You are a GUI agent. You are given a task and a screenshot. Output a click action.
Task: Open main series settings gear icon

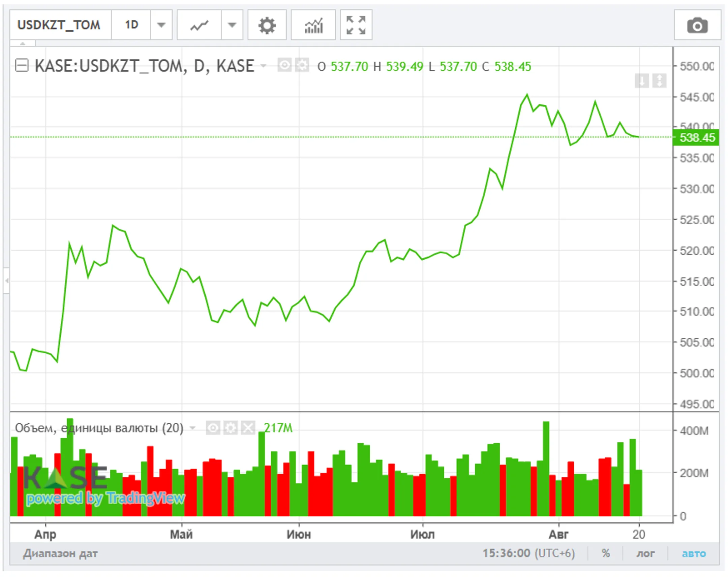[x=302, y=65]
